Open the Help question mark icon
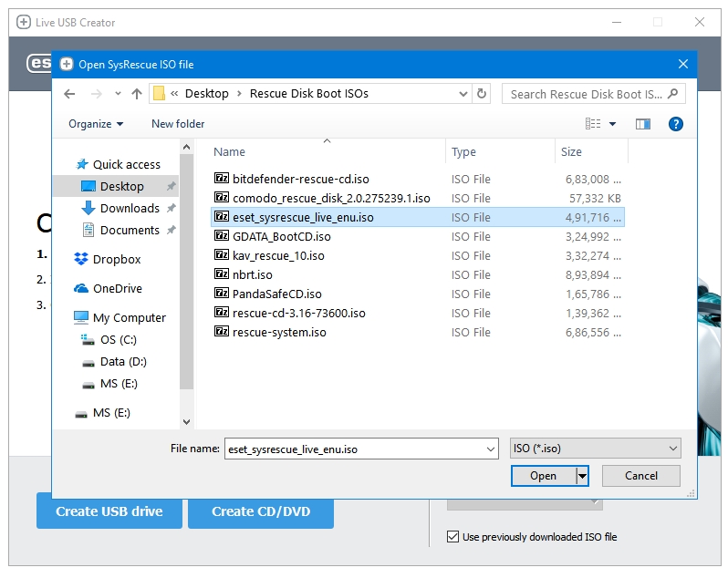728x578 pixels. (676, 124)
